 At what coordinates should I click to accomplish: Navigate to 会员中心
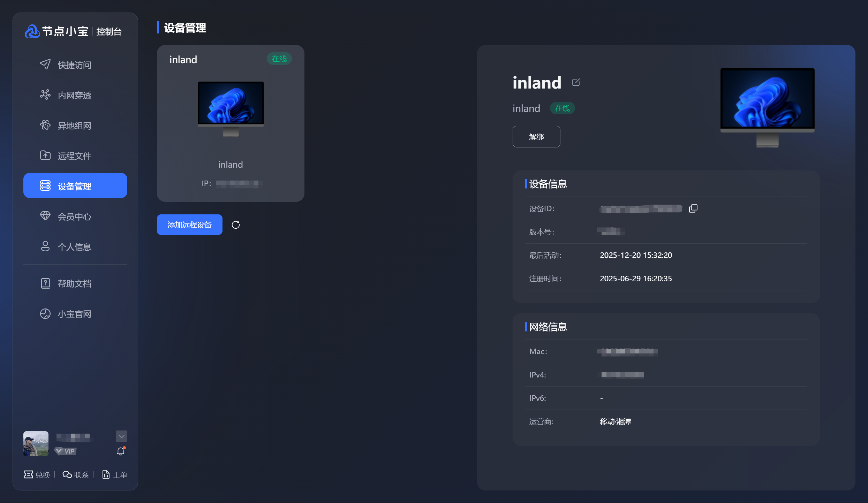click(x=75, y=216)
